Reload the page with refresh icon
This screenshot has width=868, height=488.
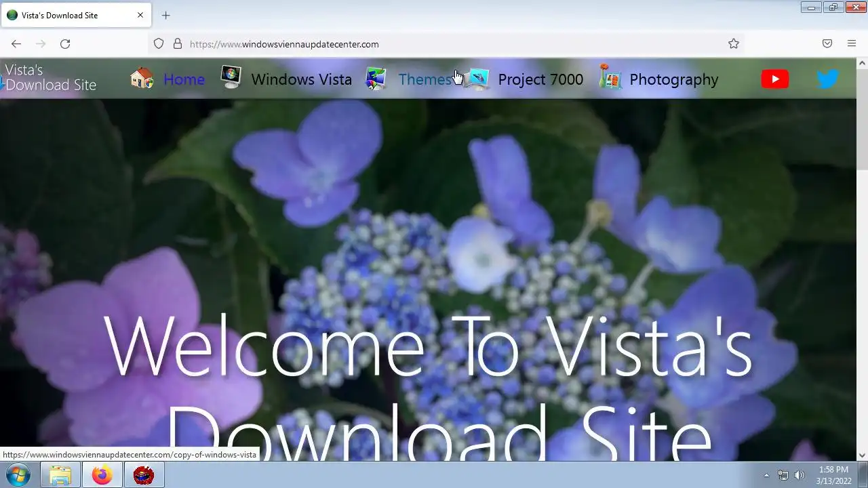(65, 44)
